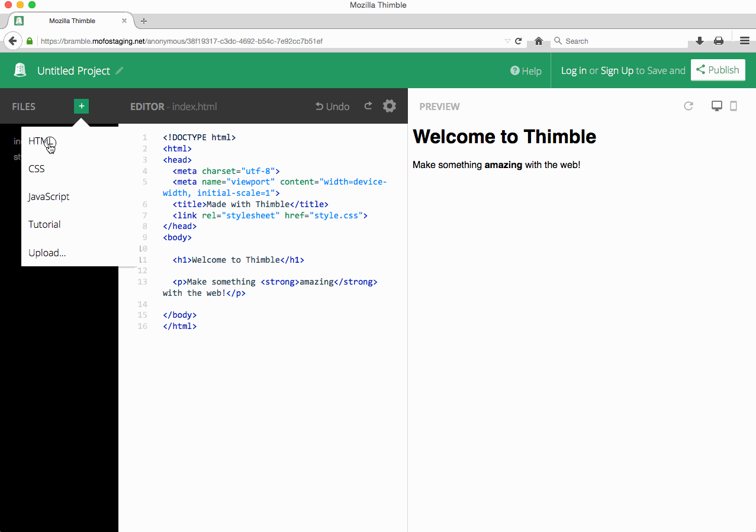Choose JavaScript in the file creation menu

49,196
